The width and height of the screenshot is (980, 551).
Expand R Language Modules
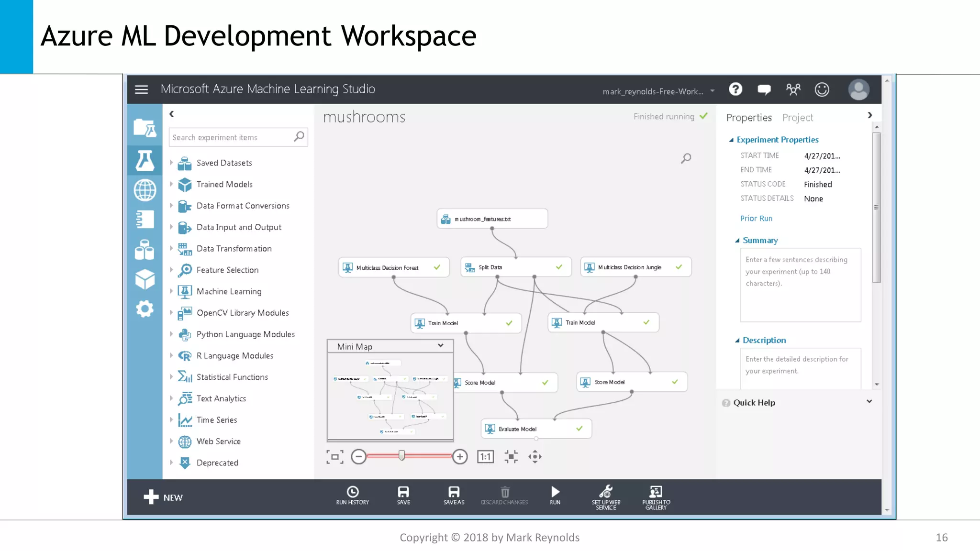click(x=171, y=355)
